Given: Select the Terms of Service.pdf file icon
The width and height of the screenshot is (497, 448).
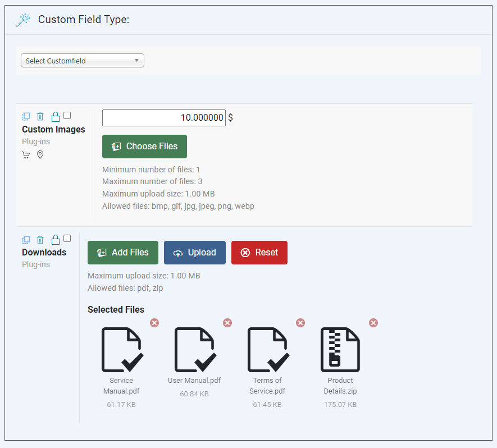Looking at the screenshot, I should tap(268, 349).
